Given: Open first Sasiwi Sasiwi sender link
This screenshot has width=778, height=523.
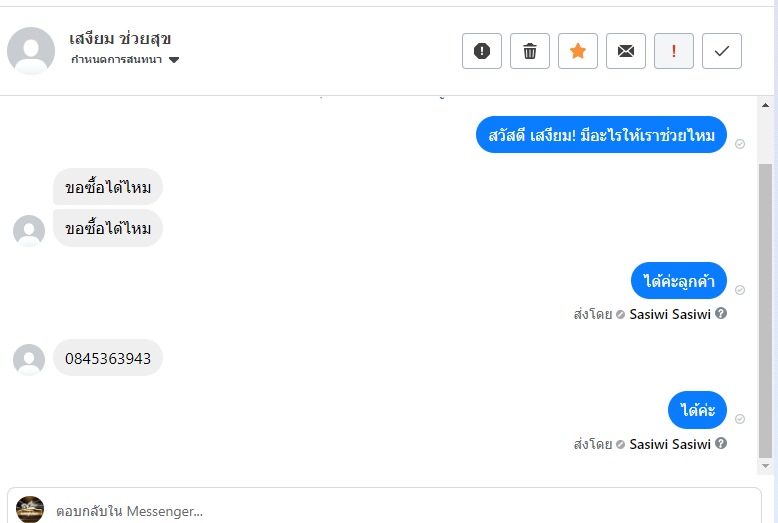Looking at the screenshot, I should [670, 314].
